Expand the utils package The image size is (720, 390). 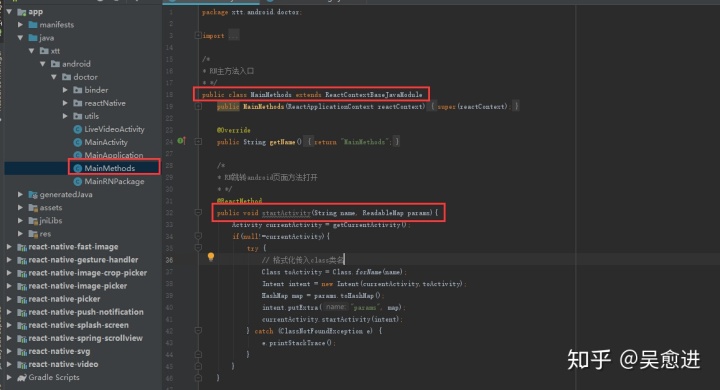65,116
